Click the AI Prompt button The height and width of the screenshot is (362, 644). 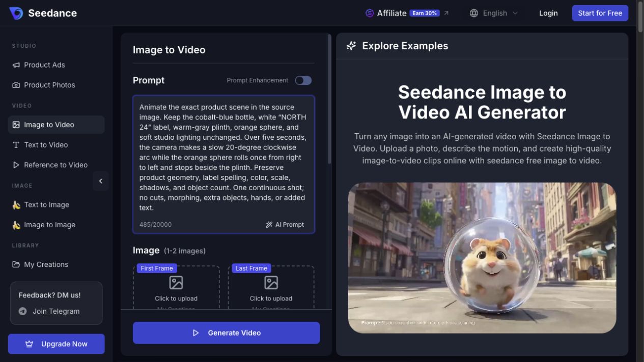coord(285,225)
